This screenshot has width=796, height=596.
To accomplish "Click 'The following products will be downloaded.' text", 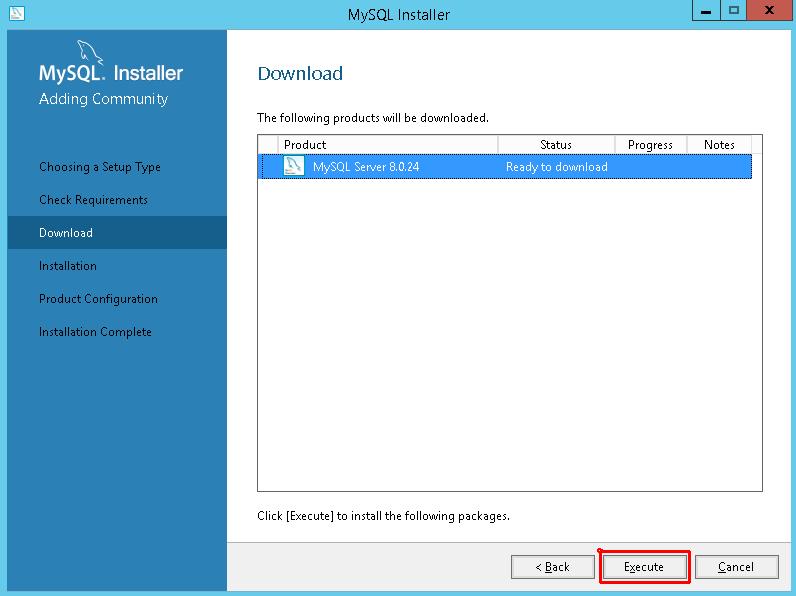I will [x=373, y=118].
